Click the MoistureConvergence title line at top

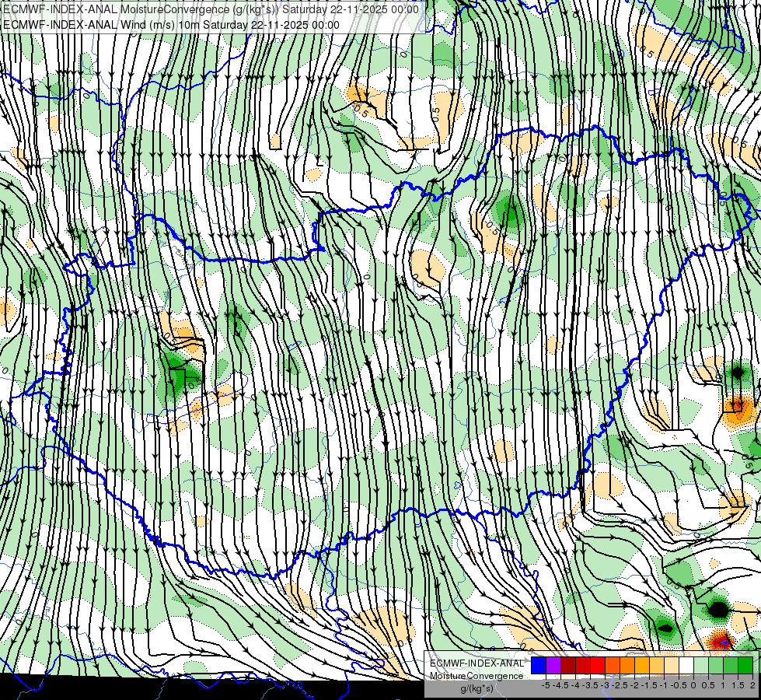click(211, 9)
